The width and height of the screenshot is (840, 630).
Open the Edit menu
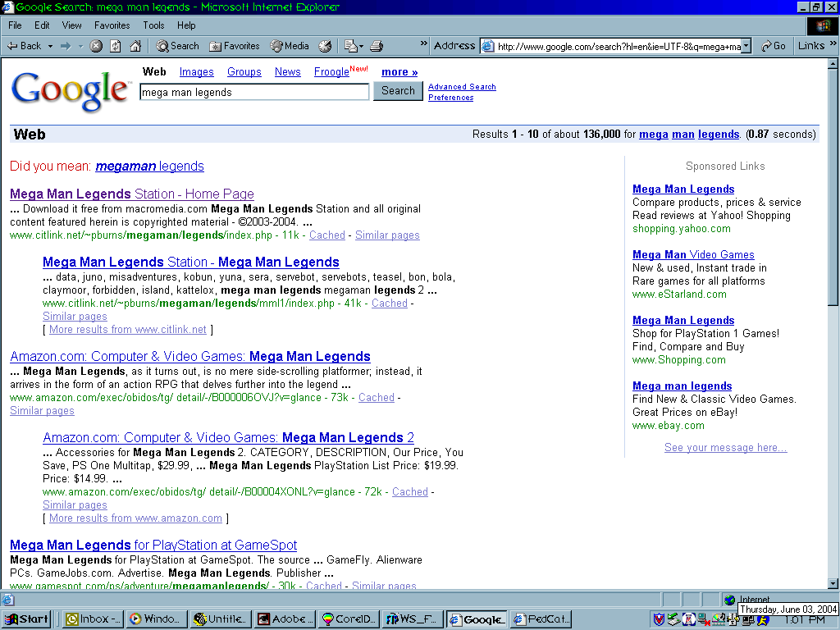coord(42,25)
